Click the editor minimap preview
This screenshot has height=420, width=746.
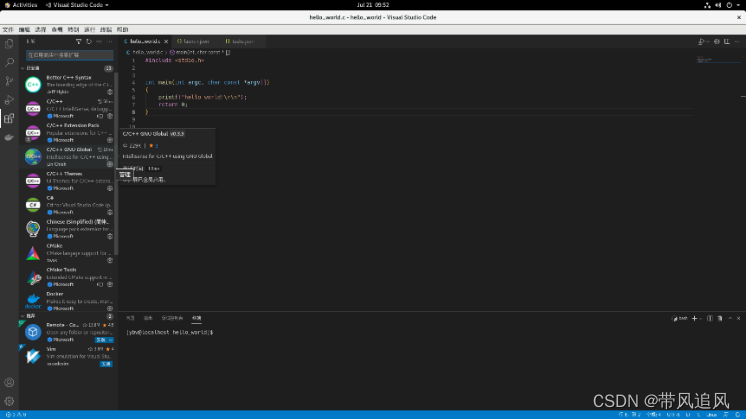(718, 60)
